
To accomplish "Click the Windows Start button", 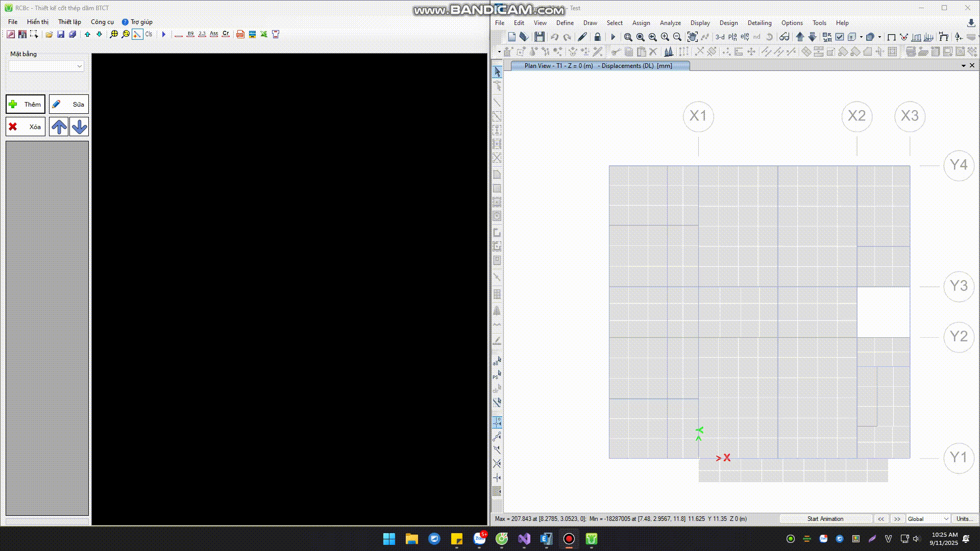I will 389,539.
